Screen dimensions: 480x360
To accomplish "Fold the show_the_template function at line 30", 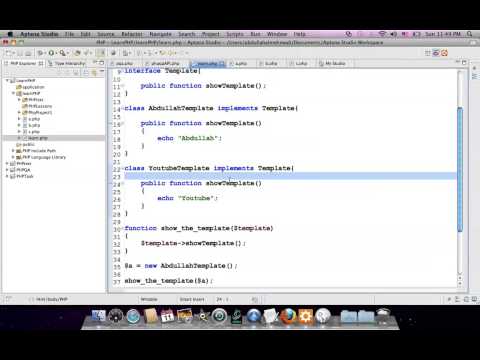I will [x=122, y=228].
